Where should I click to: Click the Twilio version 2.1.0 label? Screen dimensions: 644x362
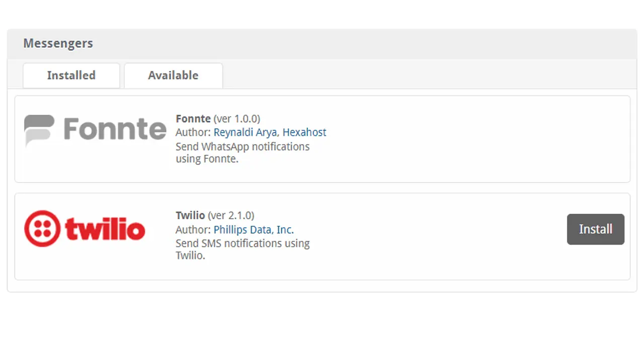coord(231,215)
